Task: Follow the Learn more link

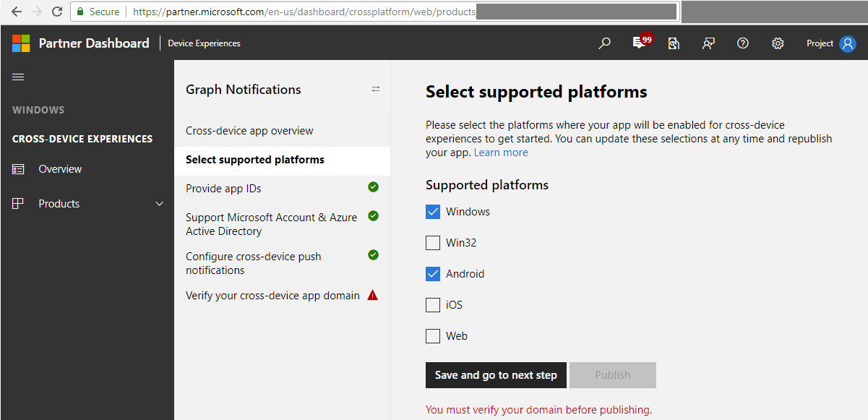Action: (501, 153)
